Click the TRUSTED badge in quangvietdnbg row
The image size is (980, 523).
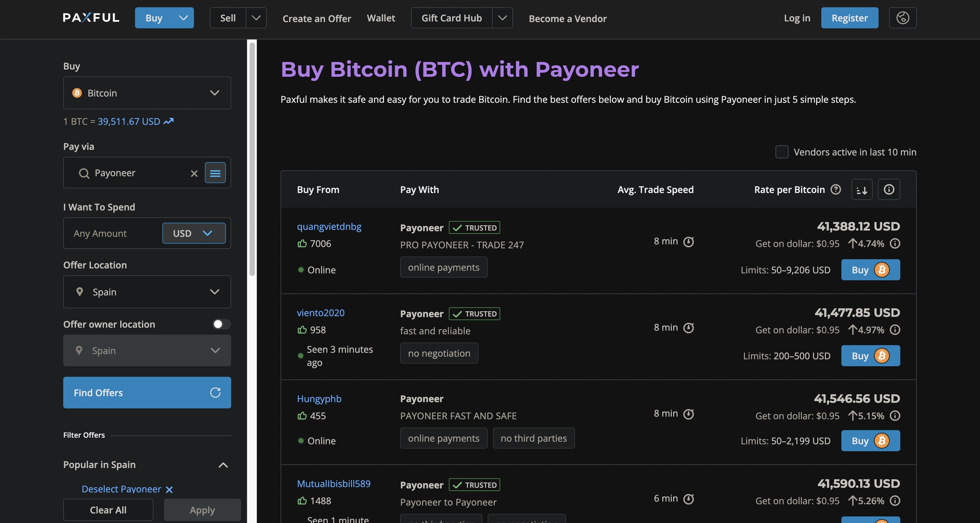475,228
